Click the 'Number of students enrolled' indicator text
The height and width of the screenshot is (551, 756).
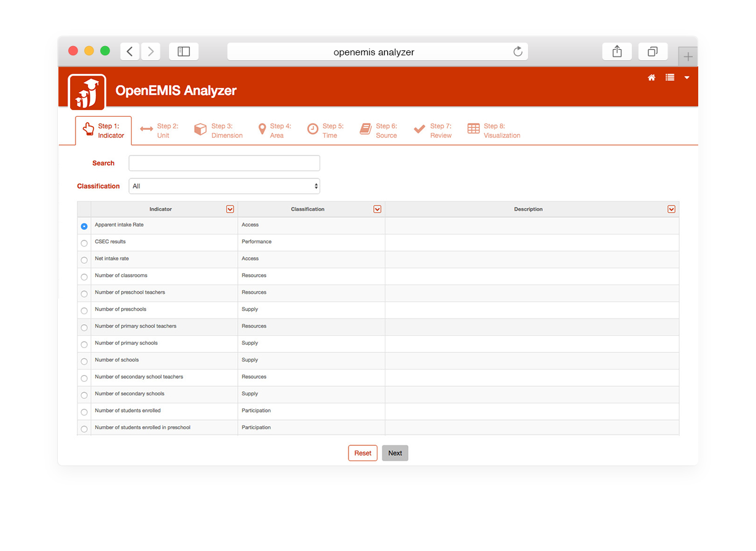(x=128, y=411)
